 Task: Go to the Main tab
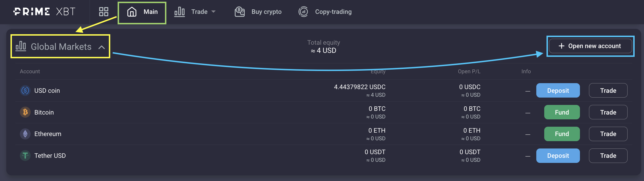142,12
